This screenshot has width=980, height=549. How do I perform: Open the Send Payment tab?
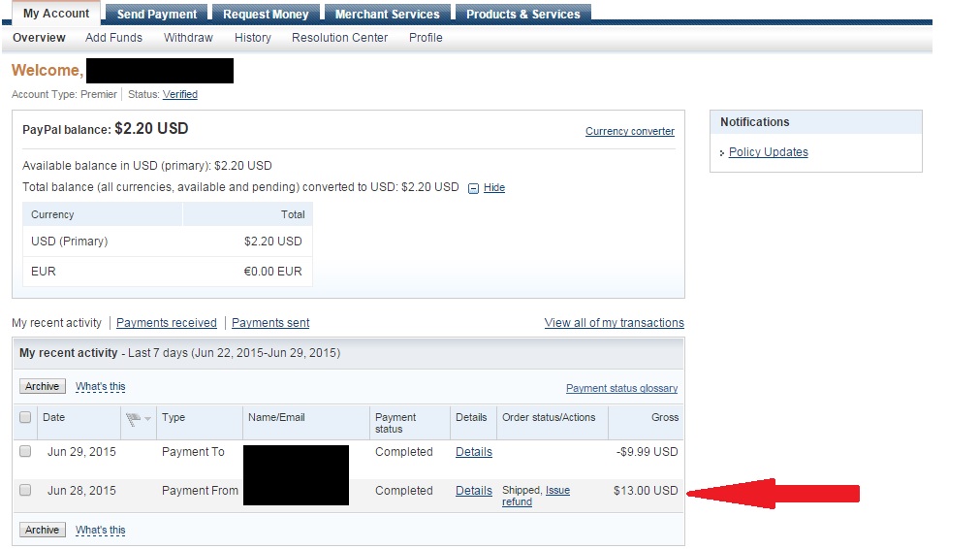pos(157,14)
